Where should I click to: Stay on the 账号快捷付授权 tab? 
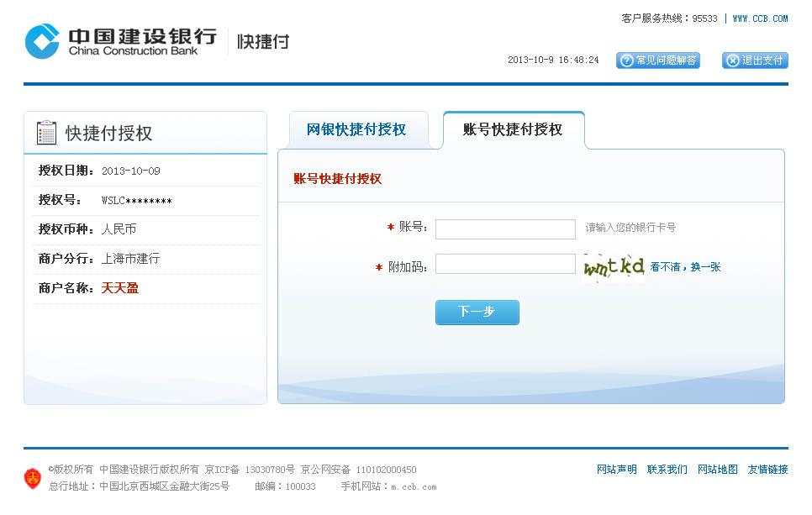(x=514, y=129)
